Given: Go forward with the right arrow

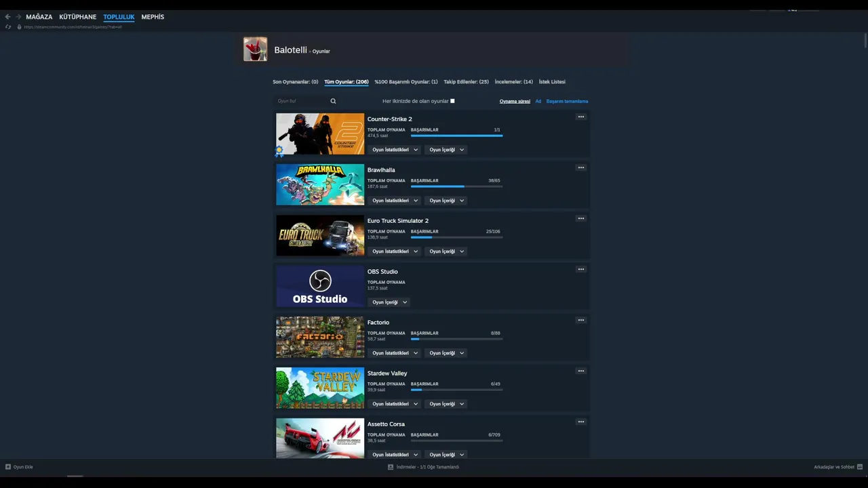Looking at the screenshot, I should click(18, 17).
